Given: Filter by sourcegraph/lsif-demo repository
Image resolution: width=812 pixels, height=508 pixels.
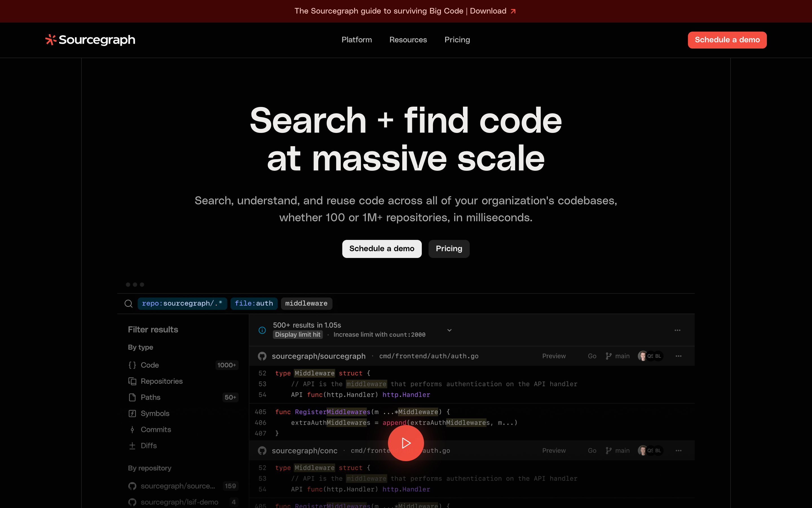Looking at the screenshot, I should click(x=183, y=502).
